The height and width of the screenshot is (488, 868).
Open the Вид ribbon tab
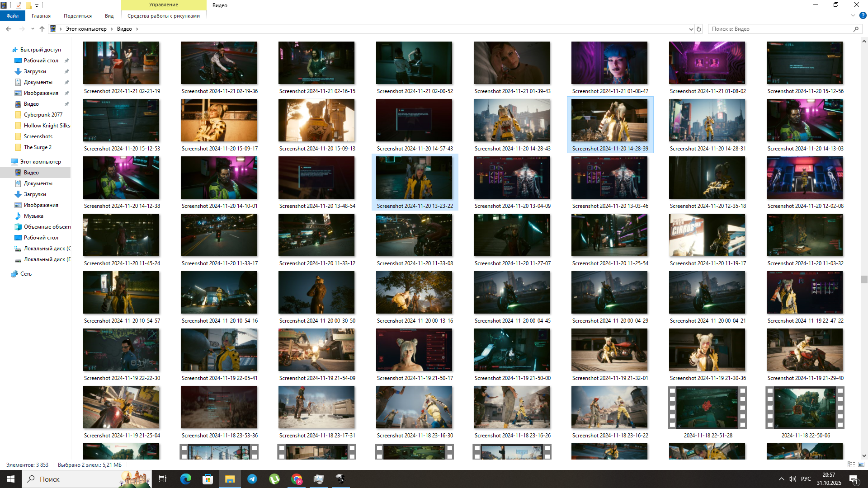pos(109,16)
